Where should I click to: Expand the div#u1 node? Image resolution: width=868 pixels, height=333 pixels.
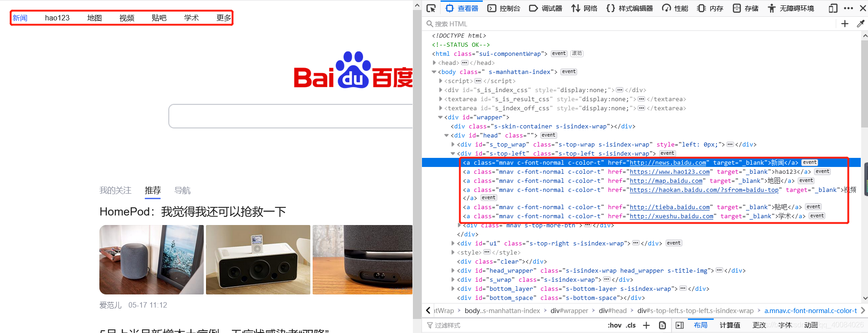[x=453, y=243]
